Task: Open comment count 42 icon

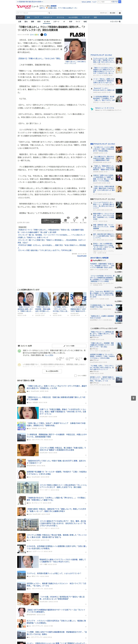Action: [32, 35]
